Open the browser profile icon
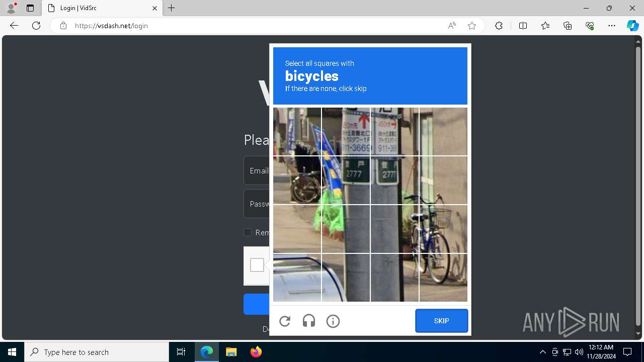644x362 pixels. (11, 8)
